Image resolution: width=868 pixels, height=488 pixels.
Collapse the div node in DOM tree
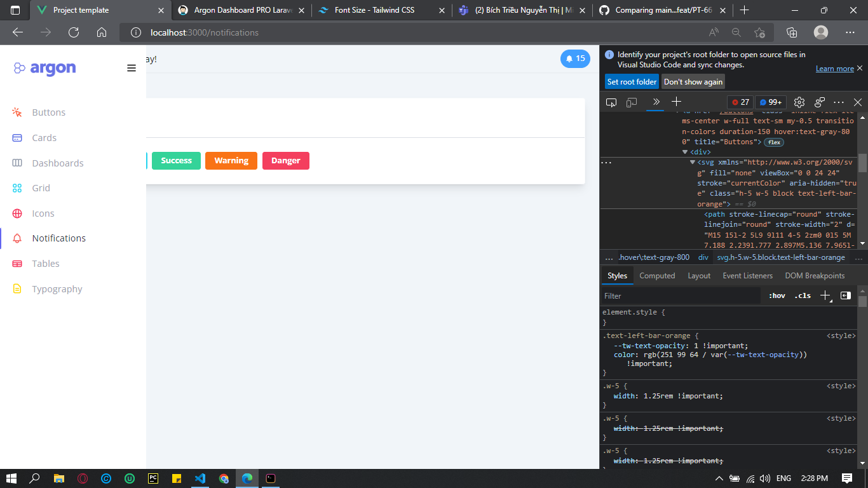(x=685, y=152)
